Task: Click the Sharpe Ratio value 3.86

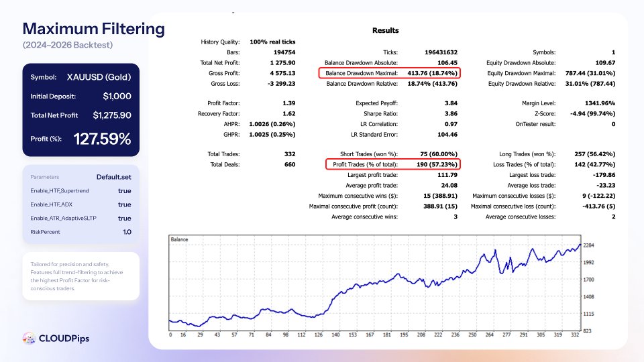Action: (451, 114)
